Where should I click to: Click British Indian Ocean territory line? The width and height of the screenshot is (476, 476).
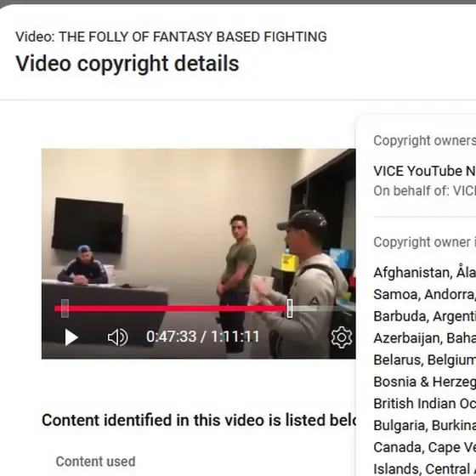(x=424, y=404)
